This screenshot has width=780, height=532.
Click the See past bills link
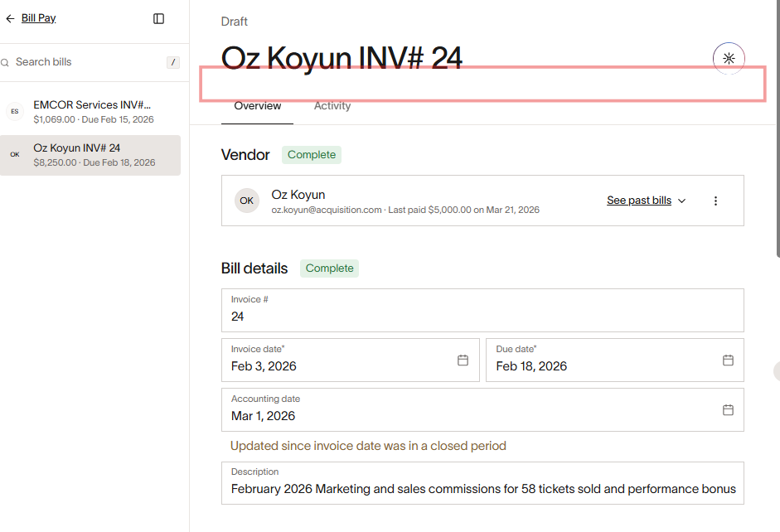tap(638, 201)
